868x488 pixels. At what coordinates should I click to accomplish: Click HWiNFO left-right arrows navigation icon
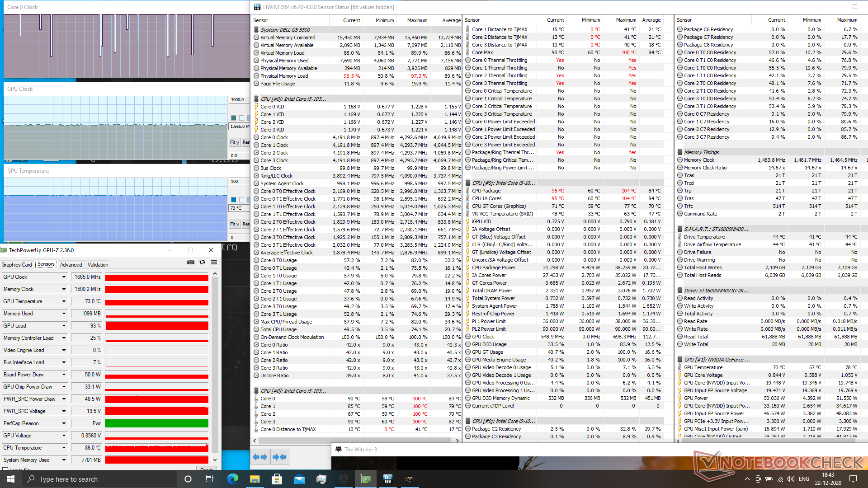(260, 457)
